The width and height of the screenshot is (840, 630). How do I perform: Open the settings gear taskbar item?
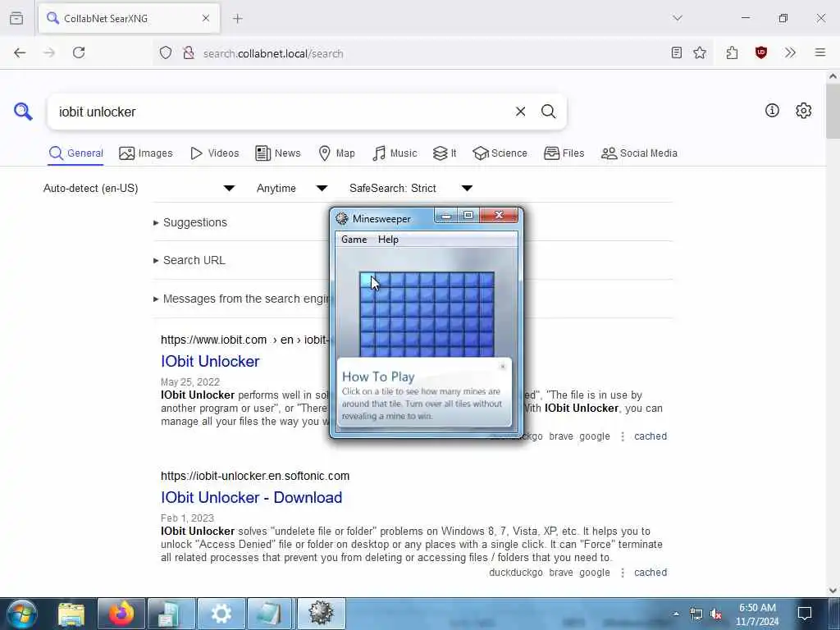point(221,614)
